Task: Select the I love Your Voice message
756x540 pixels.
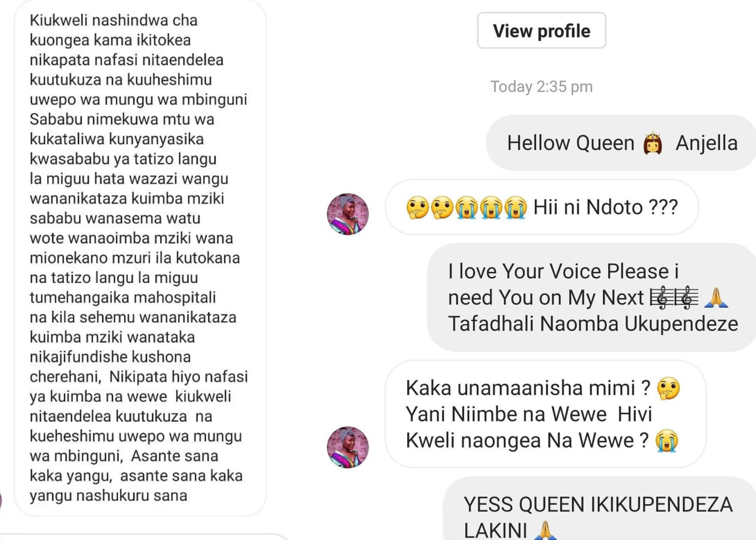Action: [x=591, y=297]
